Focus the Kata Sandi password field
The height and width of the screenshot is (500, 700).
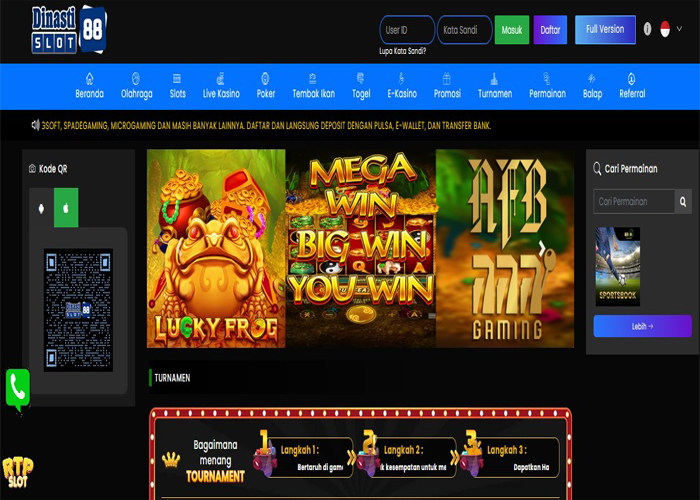pos(465,30)
